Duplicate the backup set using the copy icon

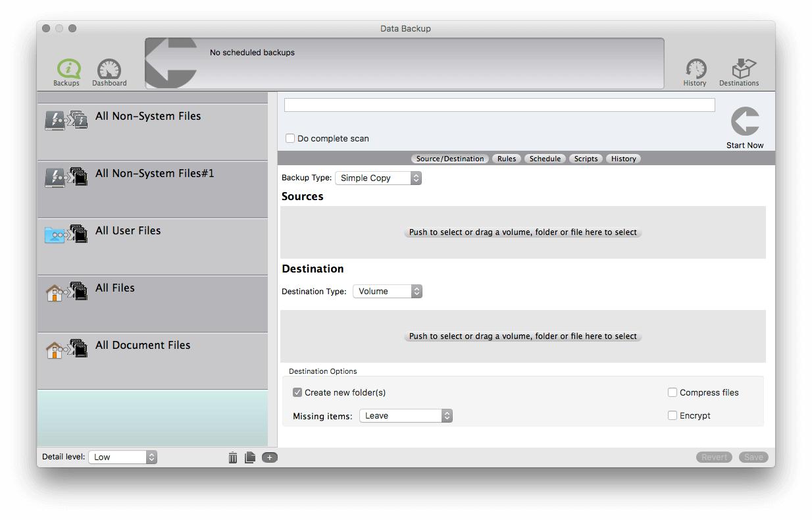pyautogui.click(x=251, y=456)
